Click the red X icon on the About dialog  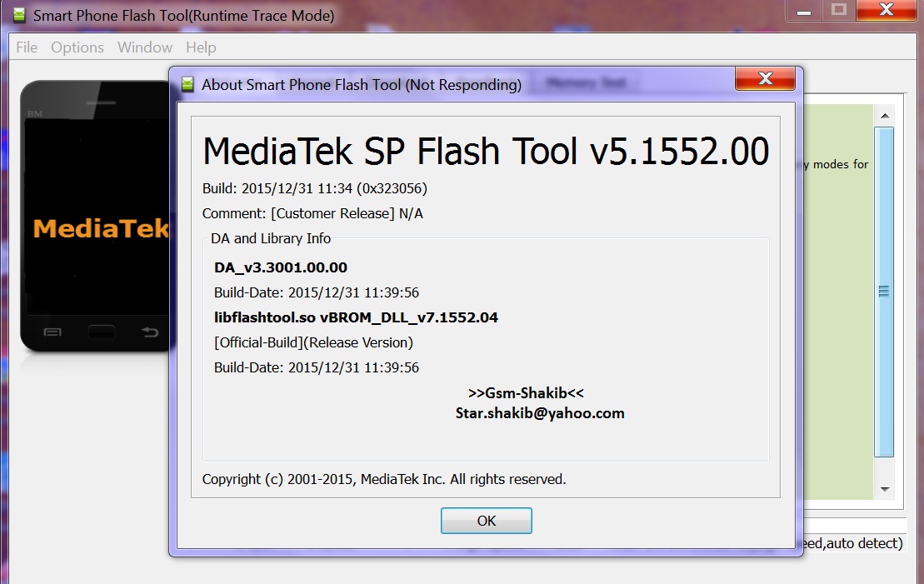764,79
